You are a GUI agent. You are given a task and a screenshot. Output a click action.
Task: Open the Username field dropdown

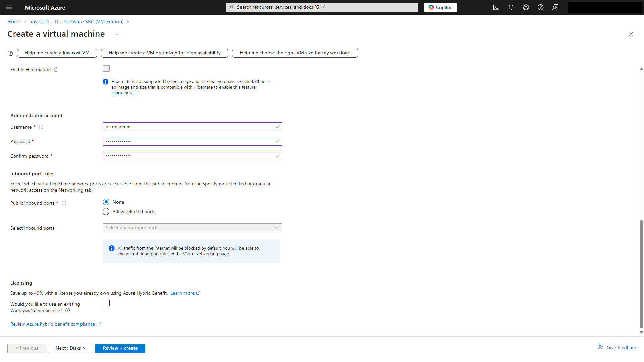tap(277, 127)
